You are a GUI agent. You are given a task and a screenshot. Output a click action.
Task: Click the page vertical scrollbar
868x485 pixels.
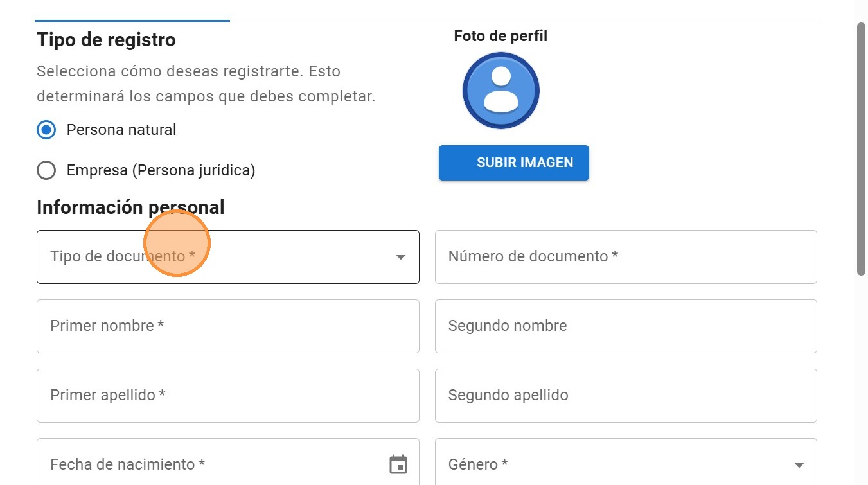pyautogui.click(x=862, y=149)
